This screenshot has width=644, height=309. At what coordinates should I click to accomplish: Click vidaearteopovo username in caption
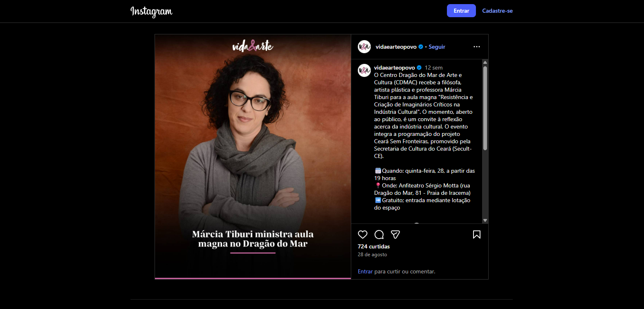point(395,68)
